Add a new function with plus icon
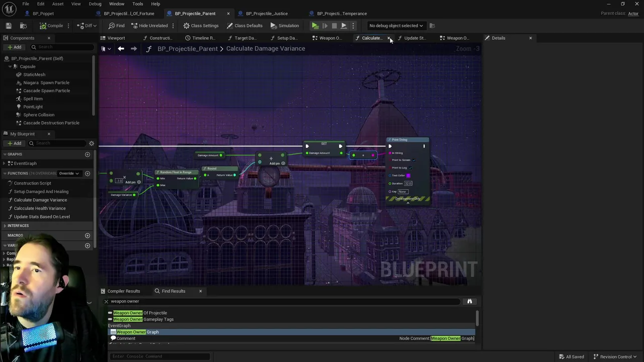 pos(88,173)
